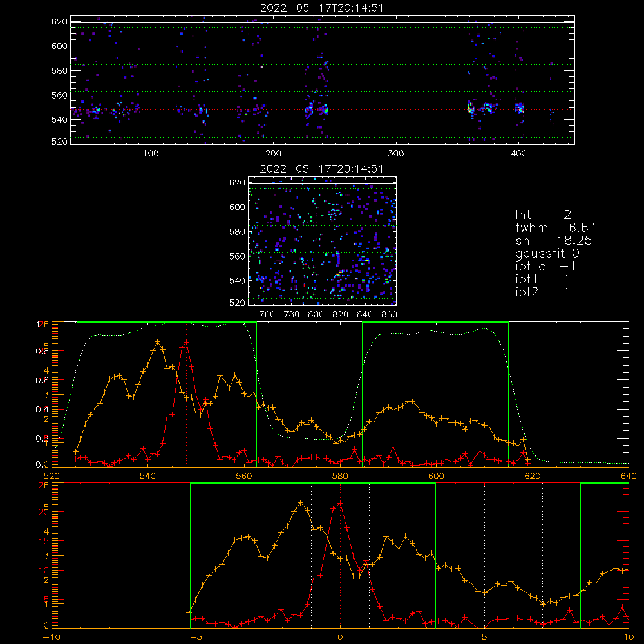Click the red 15 y-axis label on bottom plot
The height and width of the screenshot is (644, 644).
click(x=44, y=542)
